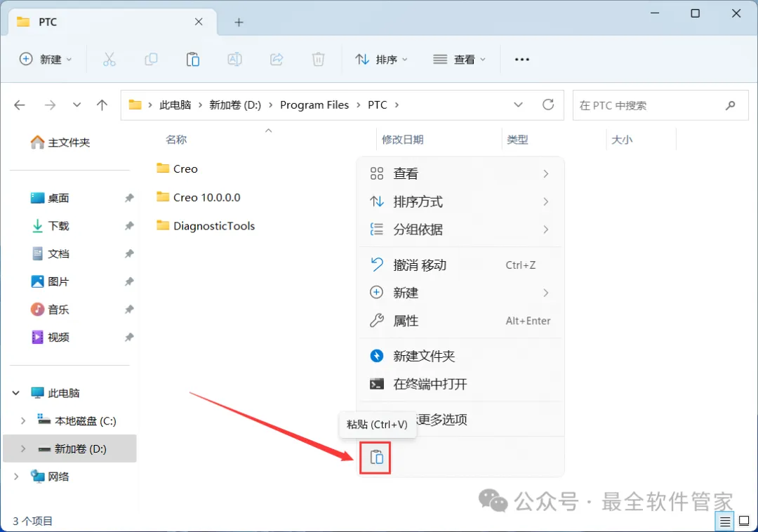Open 主文件夹 in sidebar
The height and width of the screenshot is (532, 758).
60,142
